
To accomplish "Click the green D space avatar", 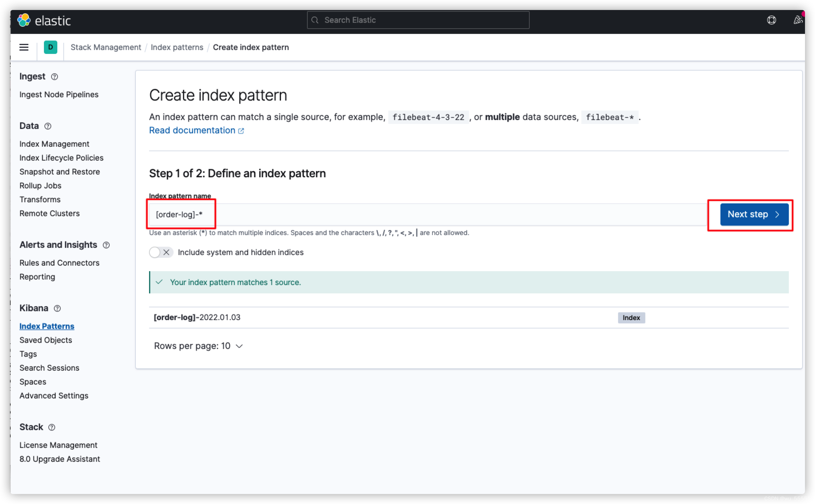I will coord(50,47).
